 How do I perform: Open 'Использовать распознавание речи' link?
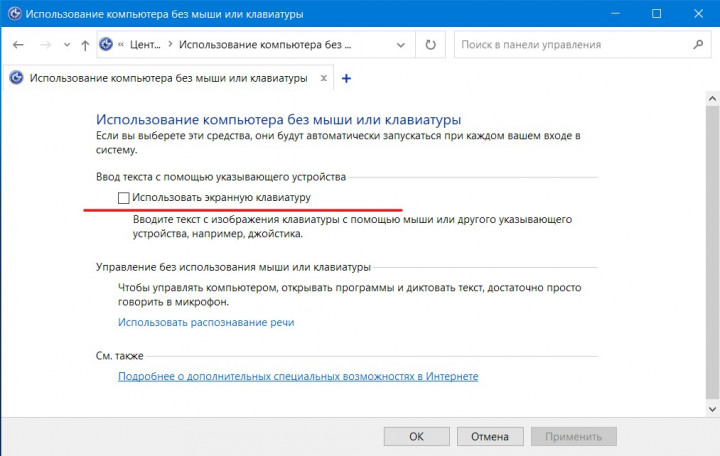[206, 322]
